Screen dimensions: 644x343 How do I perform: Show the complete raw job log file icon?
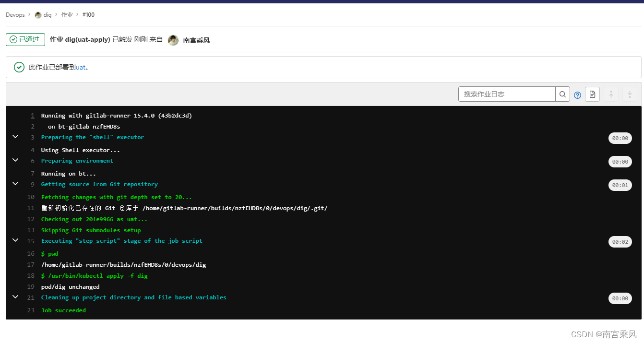click(592, 94)
